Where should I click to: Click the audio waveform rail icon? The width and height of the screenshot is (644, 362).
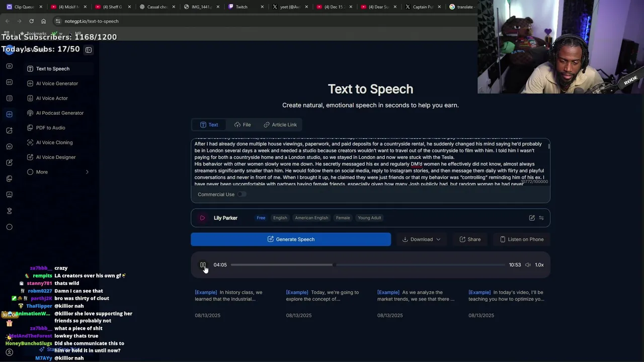point(9,114)
